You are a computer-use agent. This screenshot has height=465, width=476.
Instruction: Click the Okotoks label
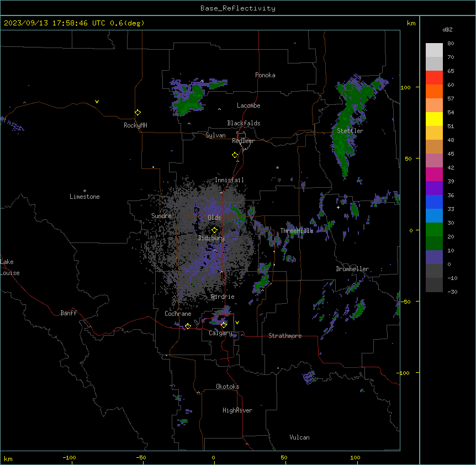coord(228,387)
